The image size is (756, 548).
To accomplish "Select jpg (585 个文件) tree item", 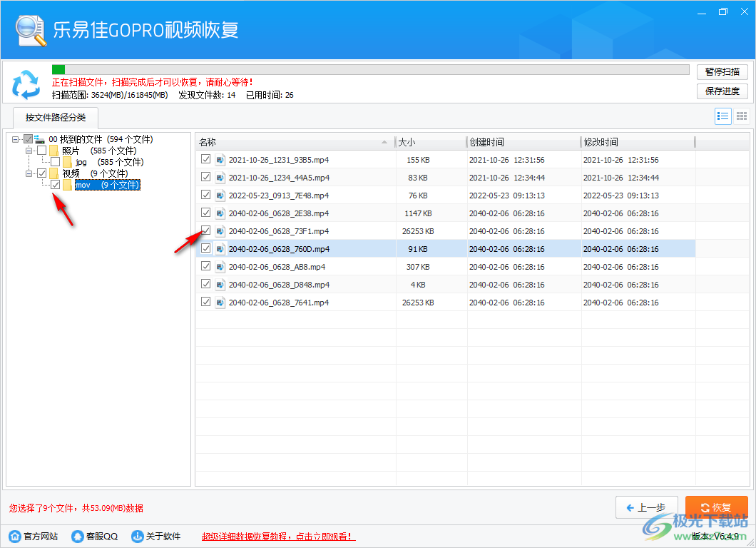I will point(109,162).
